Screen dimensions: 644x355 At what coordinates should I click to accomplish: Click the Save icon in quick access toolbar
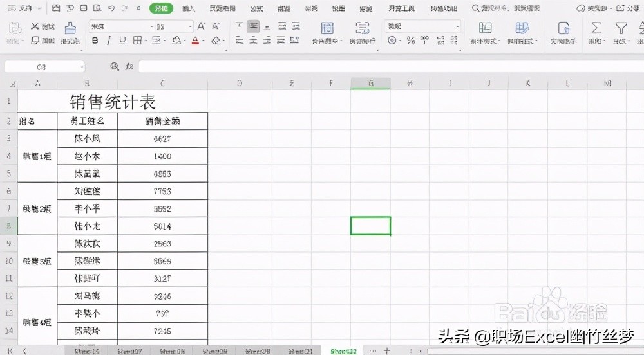[x=56, y=8]
